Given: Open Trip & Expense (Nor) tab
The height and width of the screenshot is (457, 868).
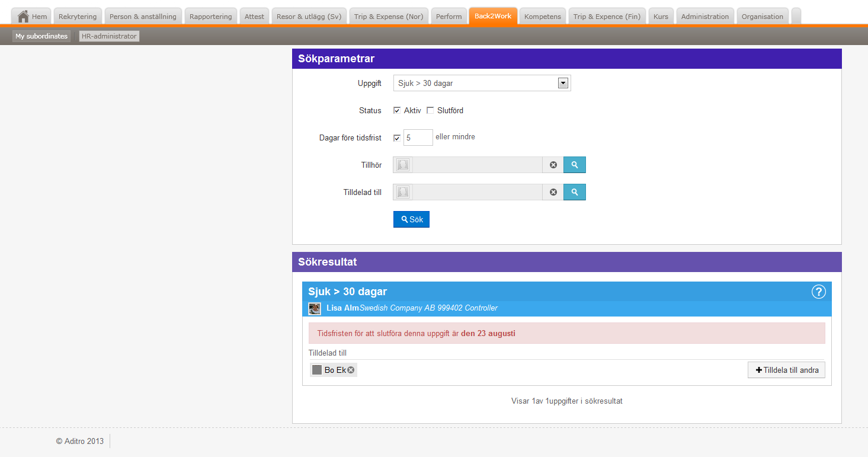Looking at the screenshot, I should click(x=389, y=16).
